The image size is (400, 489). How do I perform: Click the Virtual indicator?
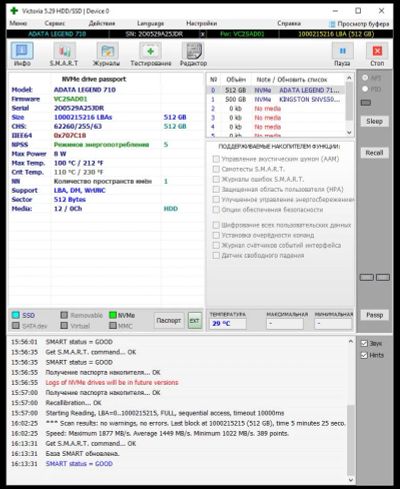pos(64,326)
